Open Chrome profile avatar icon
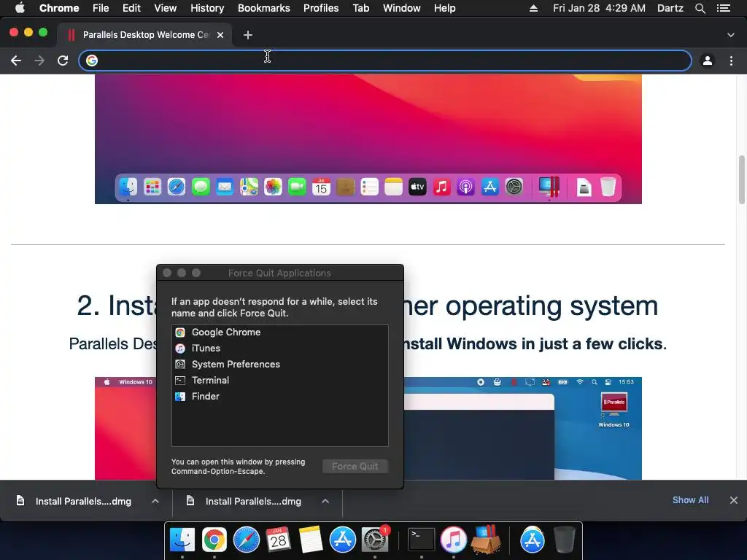 pos(708,61)
